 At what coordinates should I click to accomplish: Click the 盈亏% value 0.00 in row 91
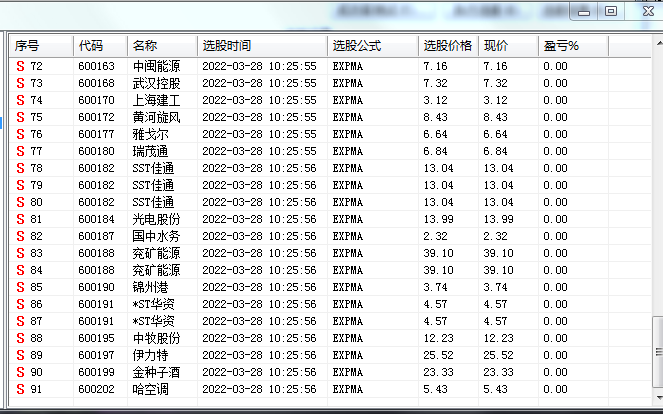[x=556, y=389]
